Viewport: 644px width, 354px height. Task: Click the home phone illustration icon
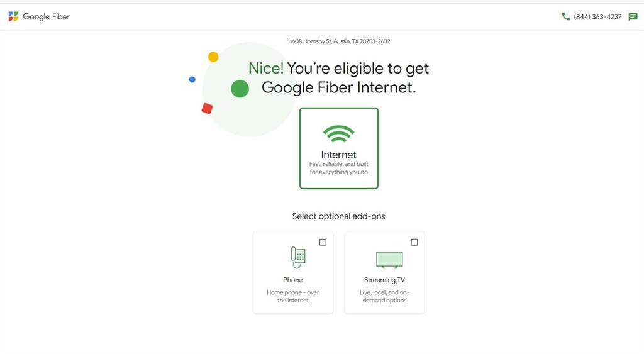coord(297,258)
